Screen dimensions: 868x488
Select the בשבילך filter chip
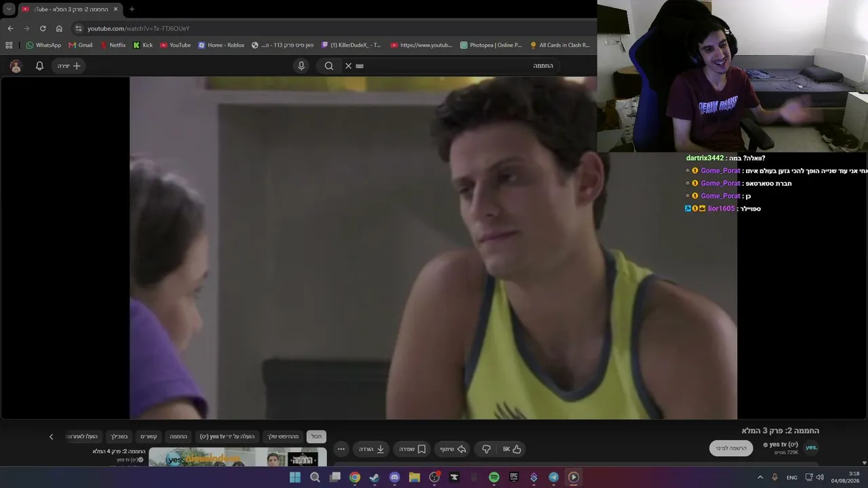click(x=119, y=436)
